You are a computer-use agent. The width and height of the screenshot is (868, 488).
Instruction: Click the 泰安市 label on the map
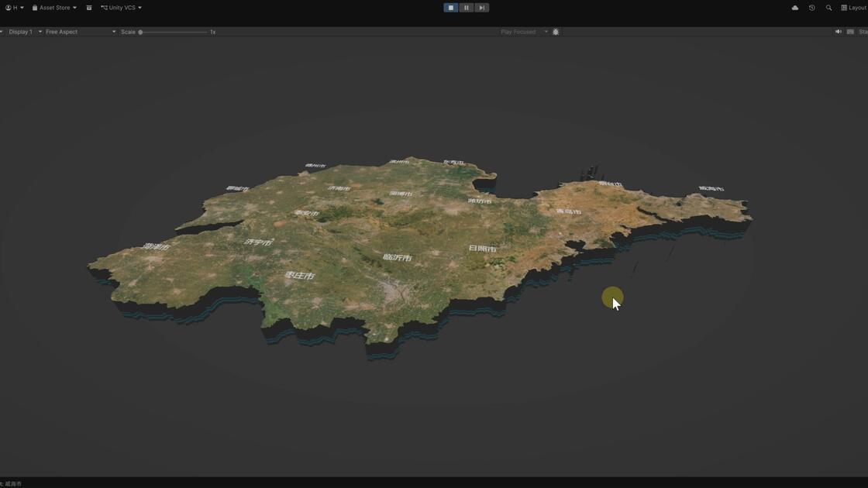click(306, 212)
